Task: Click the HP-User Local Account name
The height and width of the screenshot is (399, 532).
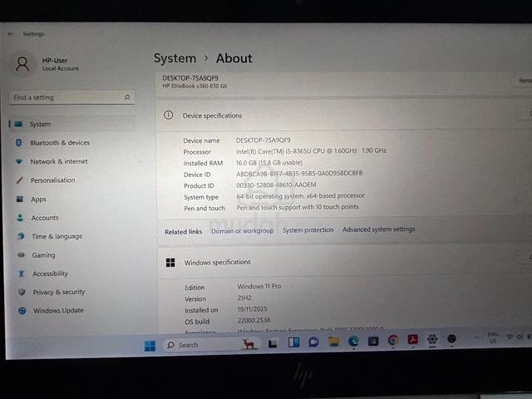Action: point(60,64)
